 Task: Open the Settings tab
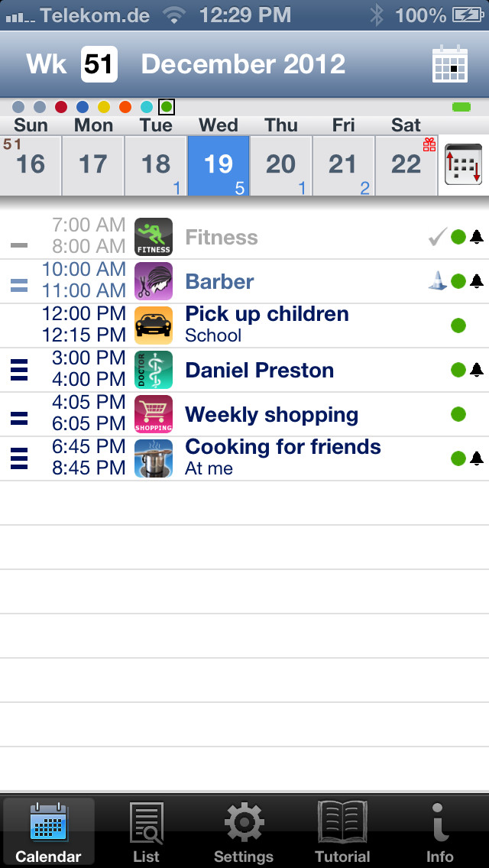(244, 832)
